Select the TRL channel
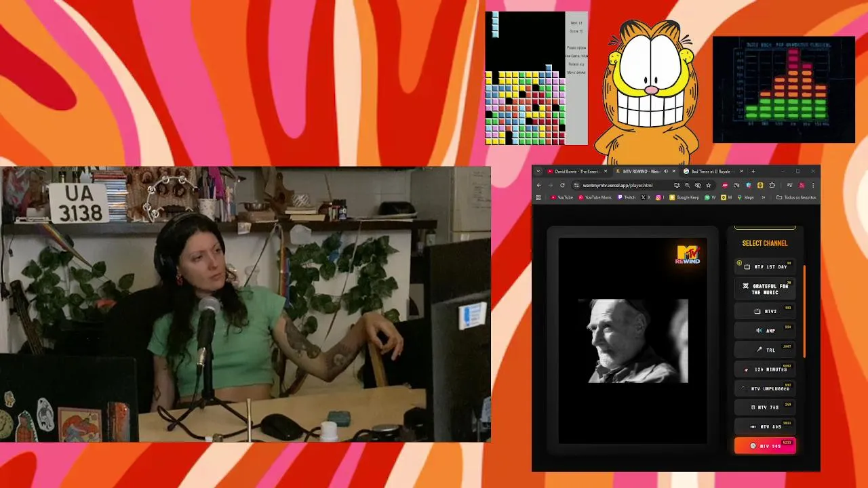Viewport: 868px width, 488px height. click(x=765, y=350)
